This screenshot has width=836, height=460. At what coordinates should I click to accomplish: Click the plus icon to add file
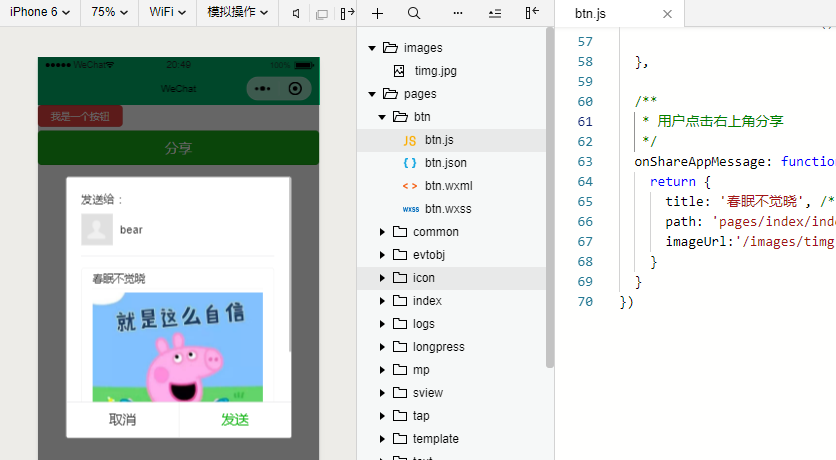point(377,13)
